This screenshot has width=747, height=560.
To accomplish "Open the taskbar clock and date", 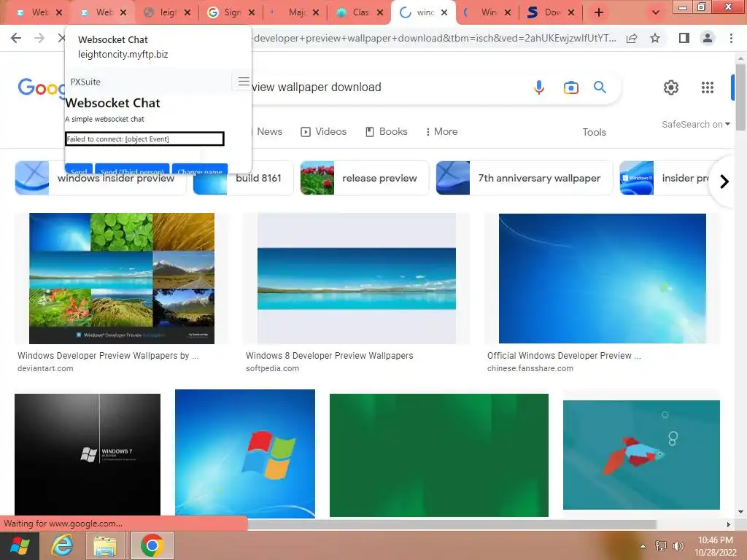I will [x=715, y=546].
